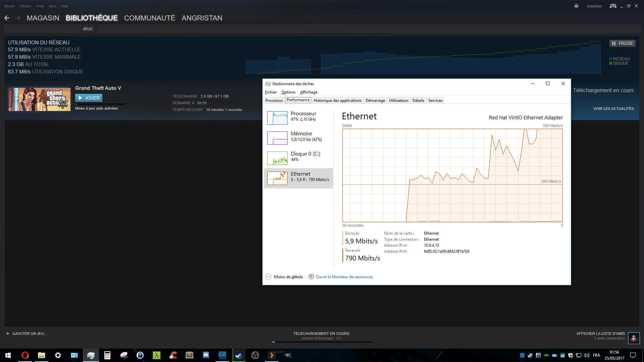This screenshot has width=644, height=362.
Task: Open Discord from the taskbar
Action: click(x=206, y=355)
